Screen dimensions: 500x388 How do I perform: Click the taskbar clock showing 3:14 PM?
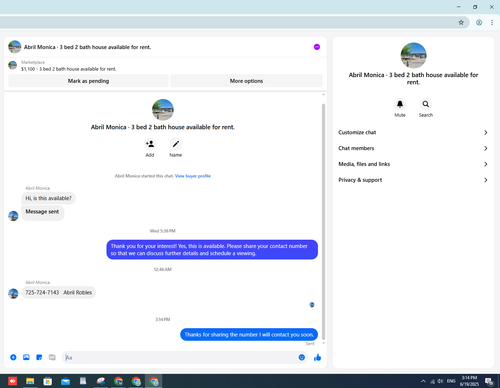[x=469, y=381]
